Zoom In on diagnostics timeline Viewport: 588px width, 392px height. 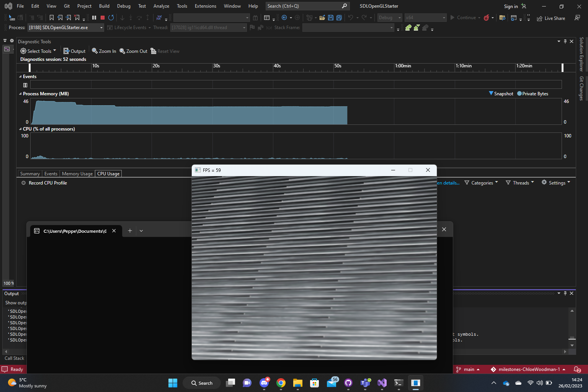[x=104, y=51]
